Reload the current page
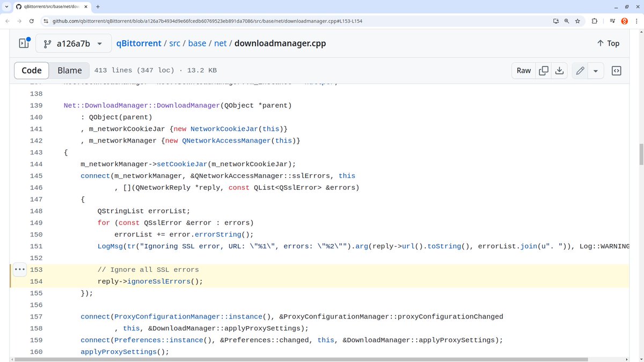 (x=32, y=21)
